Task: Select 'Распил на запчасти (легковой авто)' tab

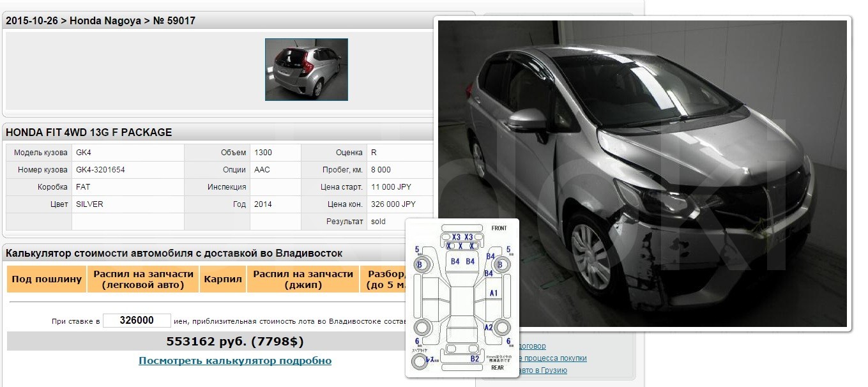Action: [x=144, y=279]
